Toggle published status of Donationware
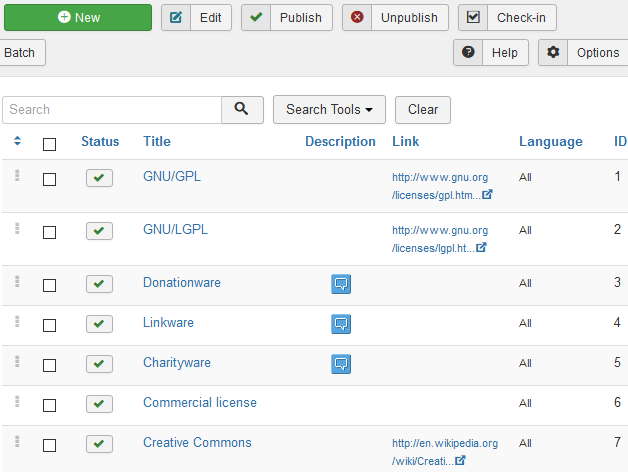 click(99, 284)
